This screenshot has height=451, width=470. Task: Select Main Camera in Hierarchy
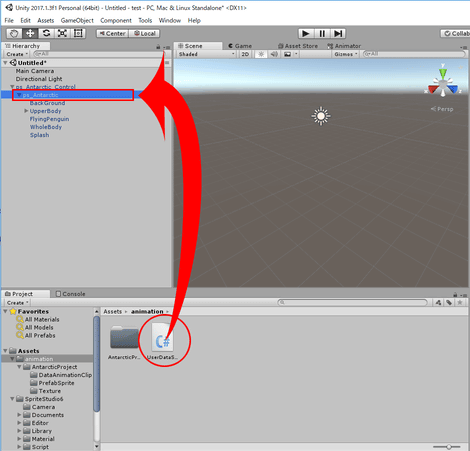point(35,71)
